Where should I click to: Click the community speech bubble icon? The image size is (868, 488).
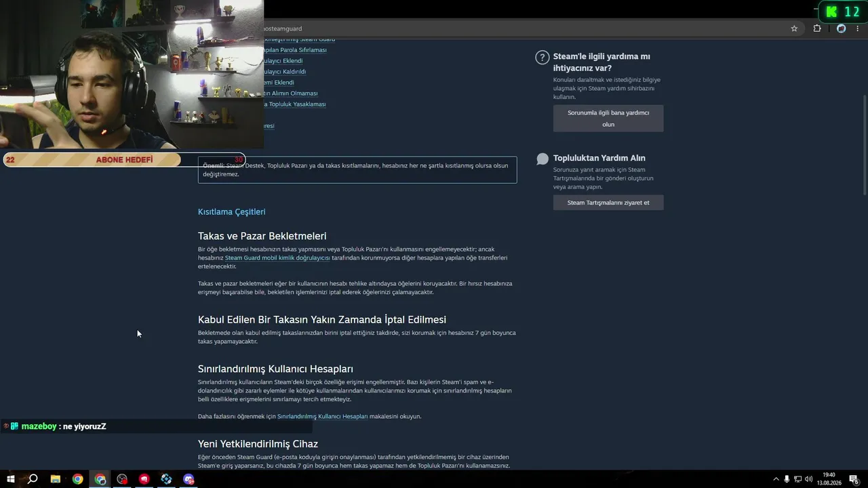click(x=542, y=159)
